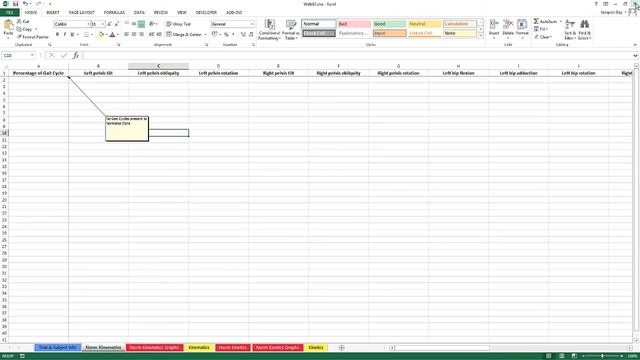Viewport: 640px width, 360px height.
Task: Open the Fill dropdown
Action: [541, 29]
